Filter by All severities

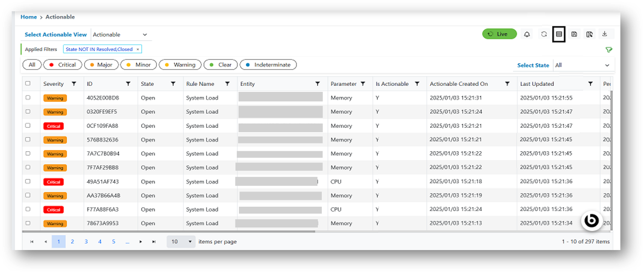32,65
